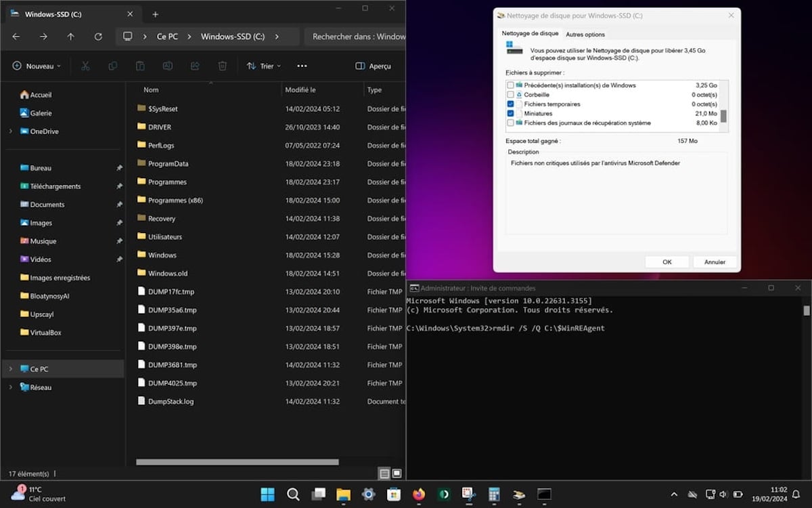This screenshot has width=812, height=508.
Task: Check Précédente(s) installation(s) de Windows box
Action: [x=510, y=85]
